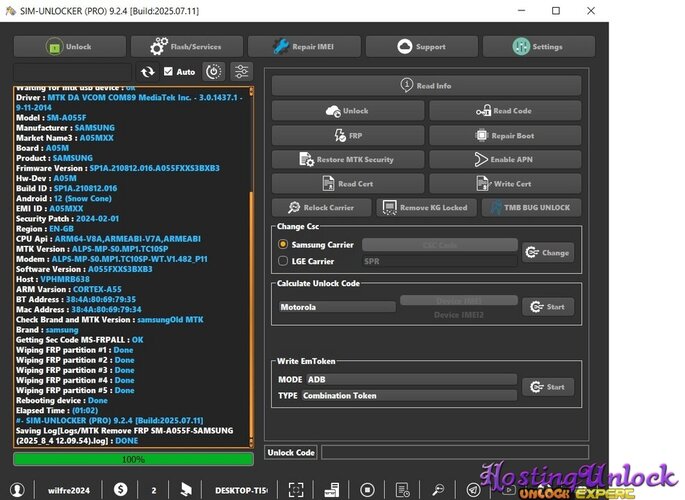Select the Samsung Carrier radio button
Screen dimensions: 685x500
(283, 245)
